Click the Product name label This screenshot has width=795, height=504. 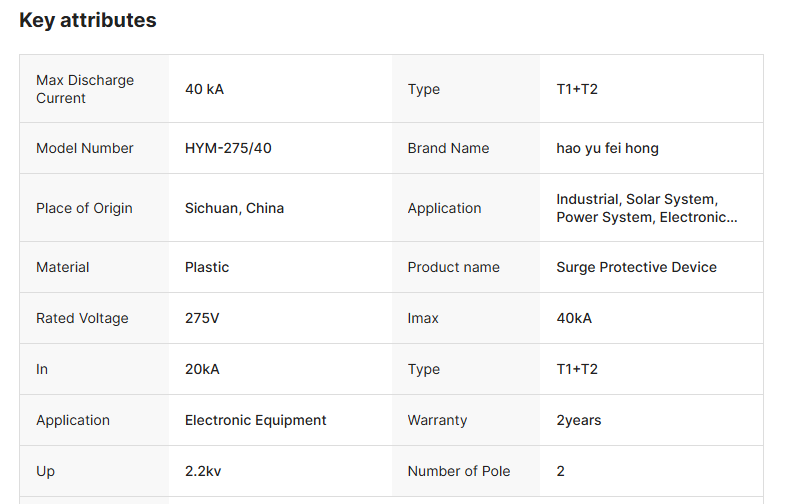point(453,267)
